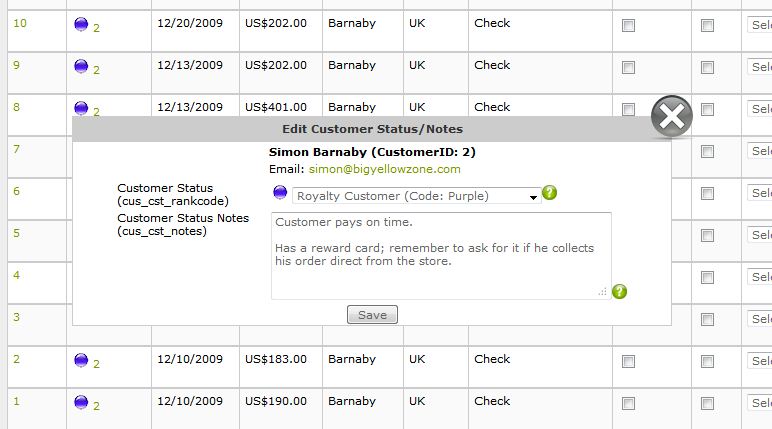772x429 pixels.
Task: Tick first checkbox in order 1 row
Action: 628,404
